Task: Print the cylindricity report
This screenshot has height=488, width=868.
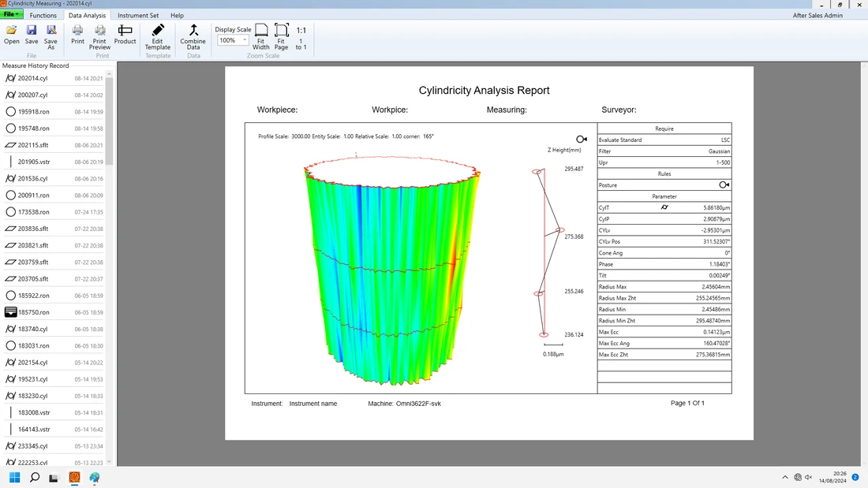Action: 77,35
